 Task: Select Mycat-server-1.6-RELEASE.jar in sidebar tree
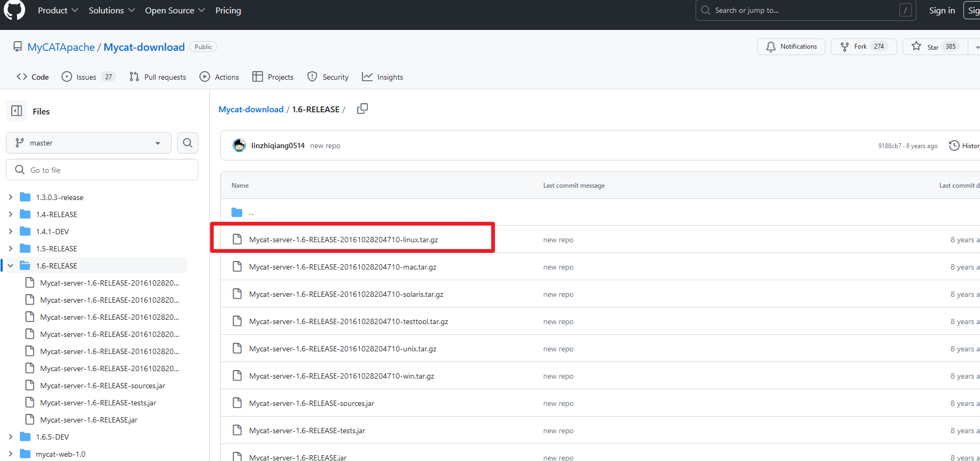pyautogui.click(x=89, y=420)
